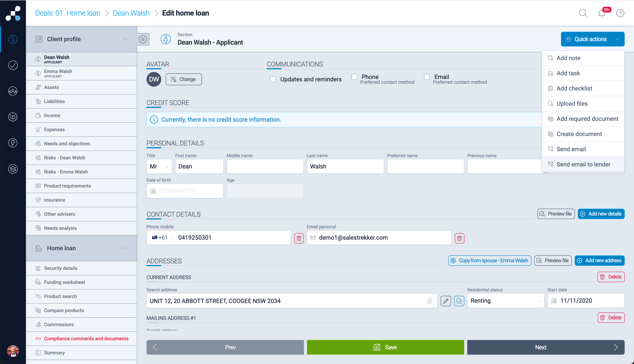The height and width of the screenshot is (364, 634).
Task: Open the Tasks checkmark icon in sidebar
Action: (13, 65)
